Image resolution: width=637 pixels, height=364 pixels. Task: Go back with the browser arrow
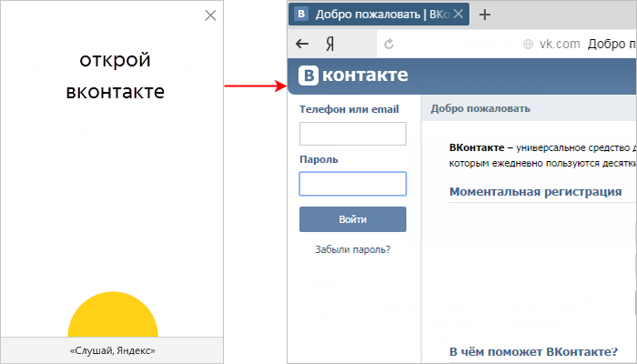click(x=302, y=44)
